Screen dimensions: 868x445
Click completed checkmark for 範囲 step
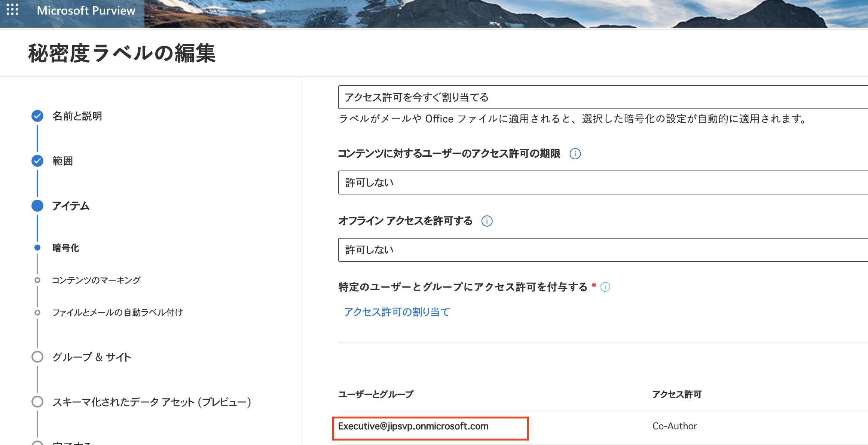pos(37,161)
